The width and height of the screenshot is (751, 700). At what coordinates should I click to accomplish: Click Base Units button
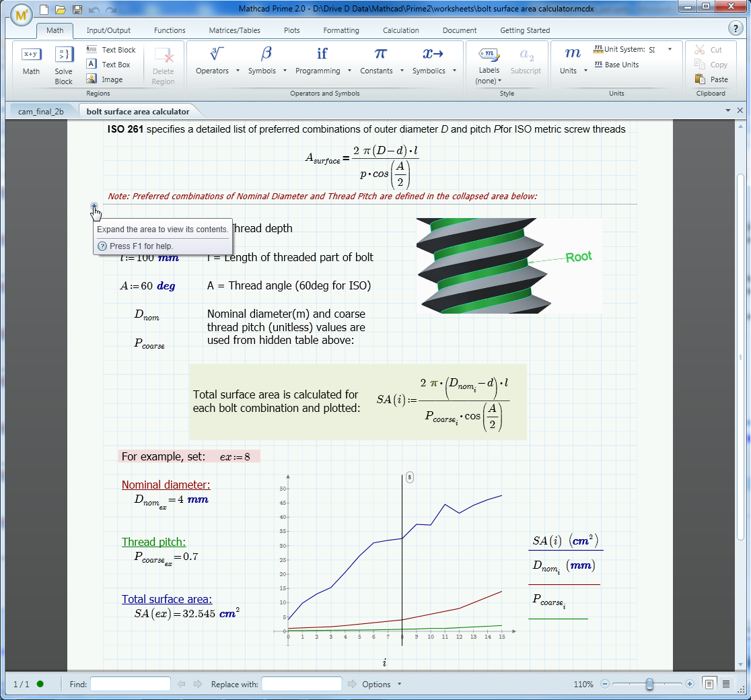pos(616,65)
